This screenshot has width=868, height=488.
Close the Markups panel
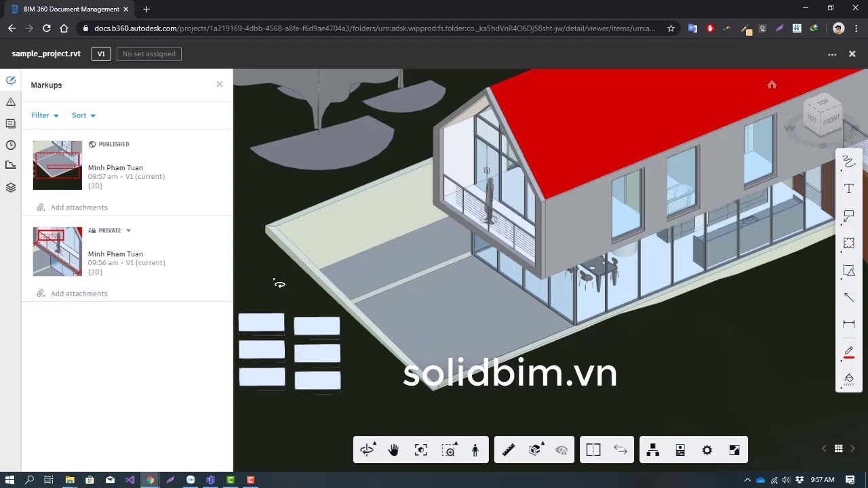click(220, 84)
